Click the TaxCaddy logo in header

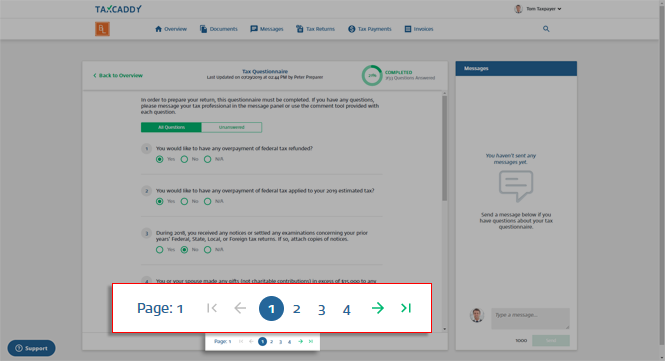[118, 9]
